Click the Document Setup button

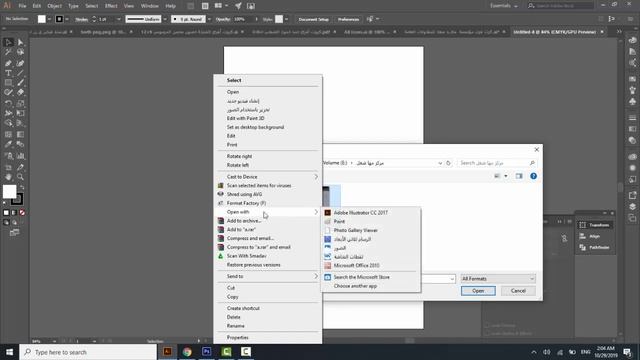pyautogui.click(x=313, y=19)
